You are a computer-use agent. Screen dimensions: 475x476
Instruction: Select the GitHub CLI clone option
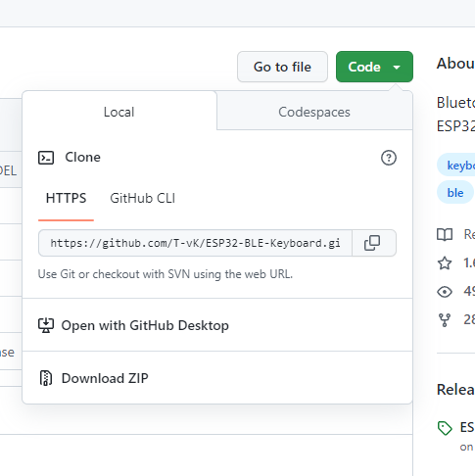tap(143, 198)
